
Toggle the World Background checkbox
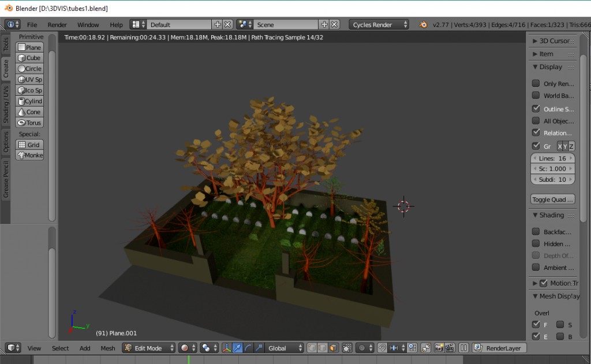coord(536,96)
